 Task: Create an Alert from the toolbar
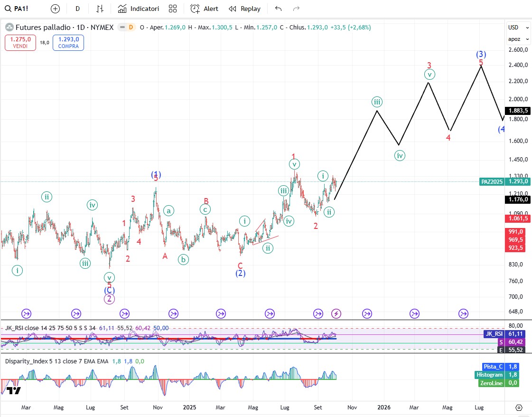click(204, 9)
